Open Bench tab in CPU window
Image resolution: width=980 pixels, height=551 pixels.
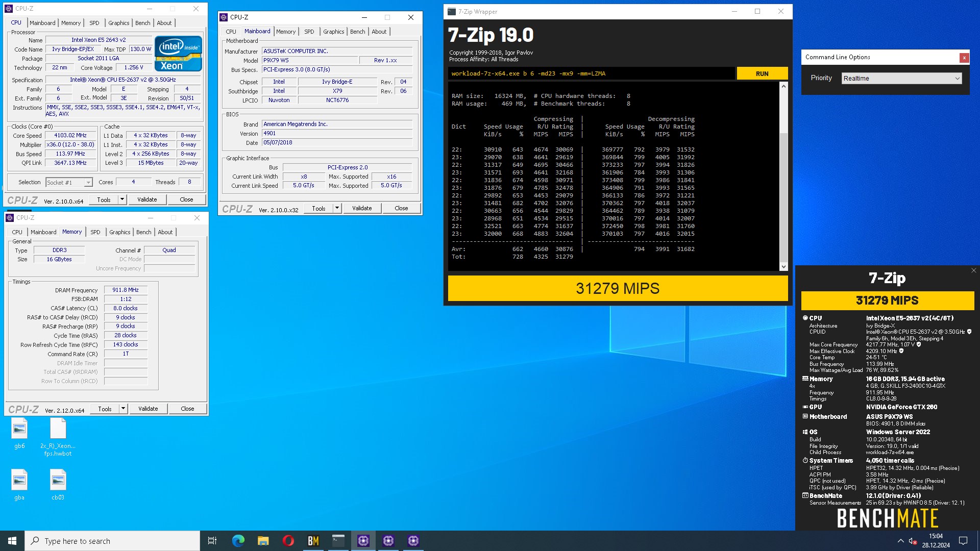point(143,23)
